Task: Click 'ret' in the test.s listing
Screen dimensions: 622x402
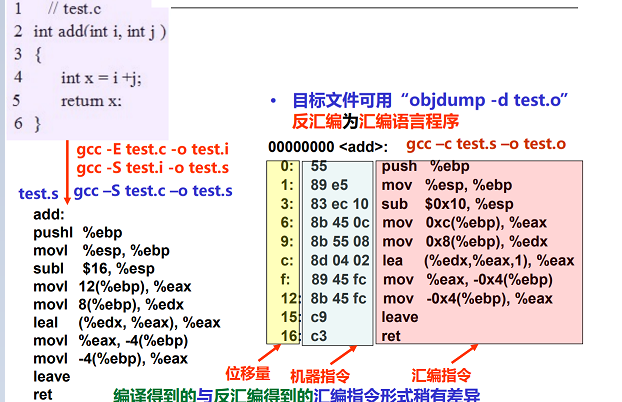Action: point(42,395)
